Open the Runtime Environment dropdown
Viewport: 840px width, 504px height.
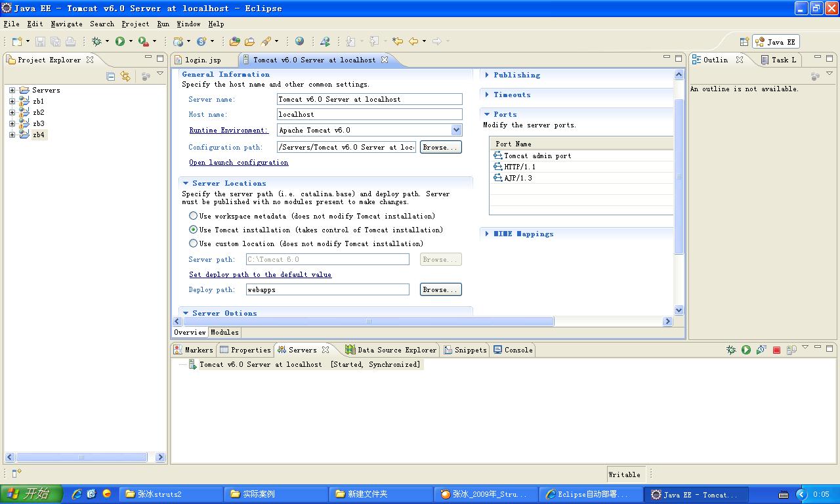point(456,130)
